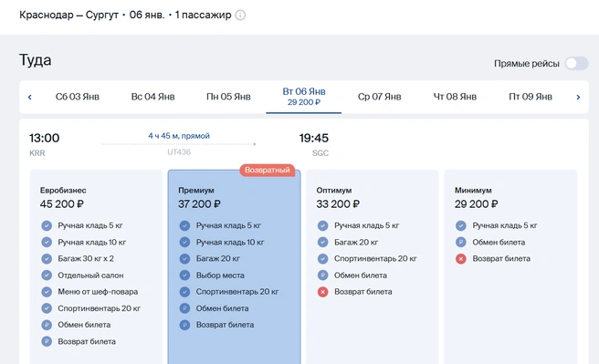This screenshot has height=364, width=599.
Task: Click Евробизнес Ручная кладь 5 кг check icon
Action: pyautogui.click(x=47, y=225)
